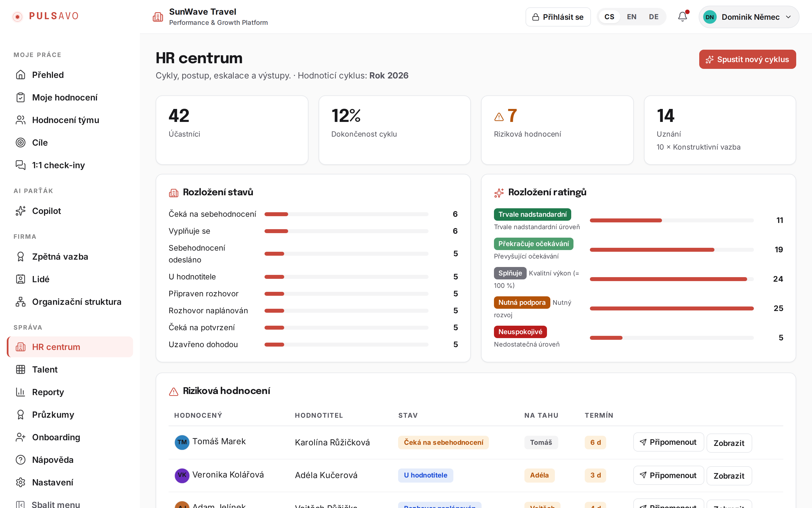
Task: Click the Cíle target icon
Action: tap(21, 143)
